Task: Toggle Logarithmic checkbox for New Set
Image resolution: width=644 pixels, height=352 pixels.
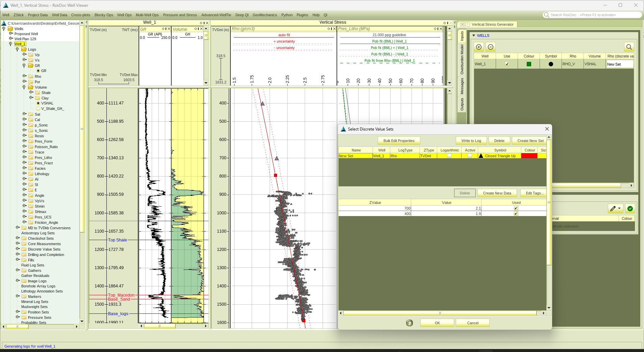Action: (449, 156)
